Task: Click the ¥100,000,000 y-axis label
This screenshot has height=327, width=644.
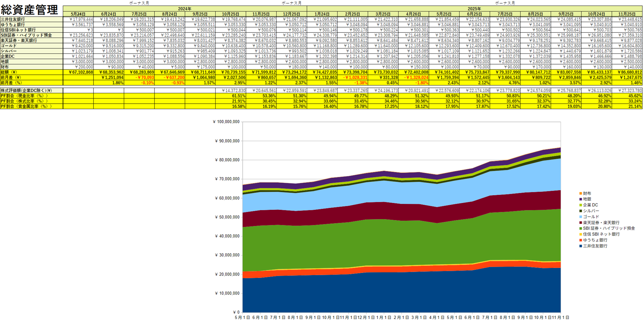Action: pyautogui.click(x=226, y=122)
